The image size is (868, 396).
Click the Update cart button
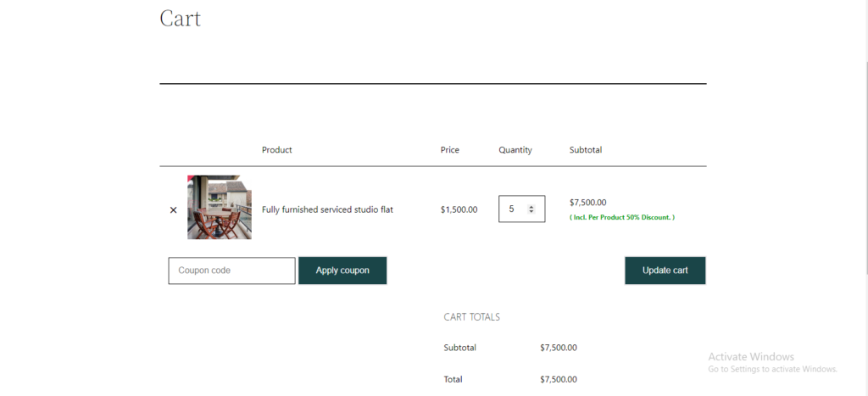[665, 271]
